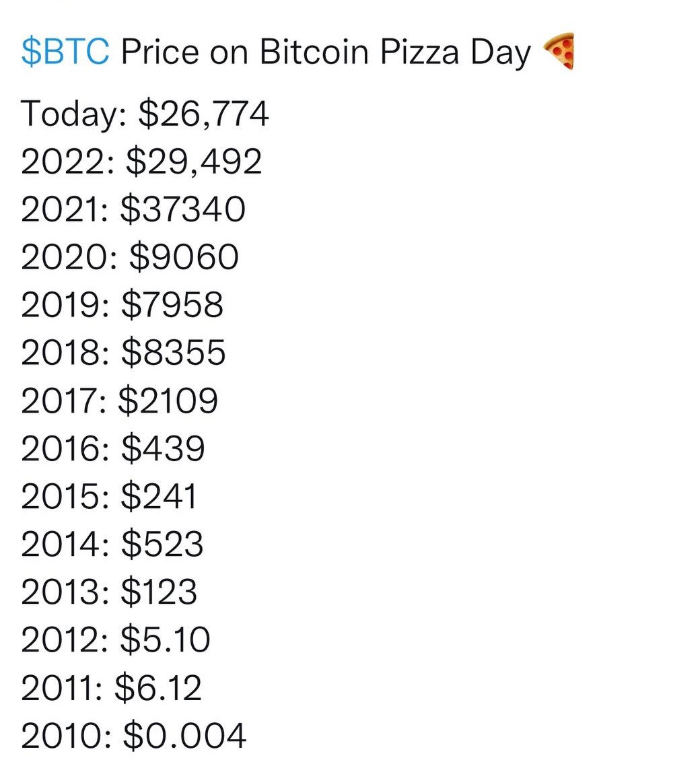Select the $0.004 price value
Viewport: 700px width, 766px height.
pos(184,735)
